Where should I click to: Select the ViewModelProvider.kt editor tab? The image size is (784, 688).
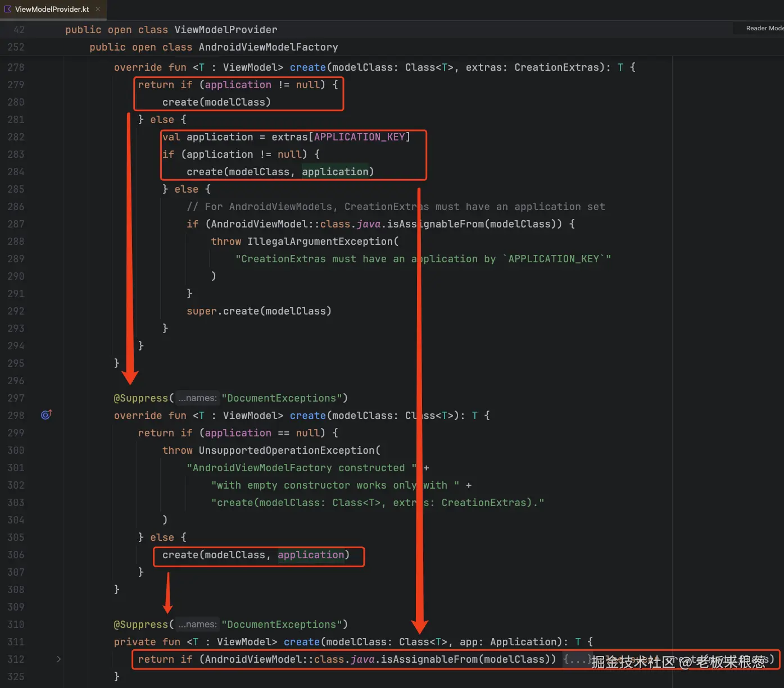tap(53, 9)
